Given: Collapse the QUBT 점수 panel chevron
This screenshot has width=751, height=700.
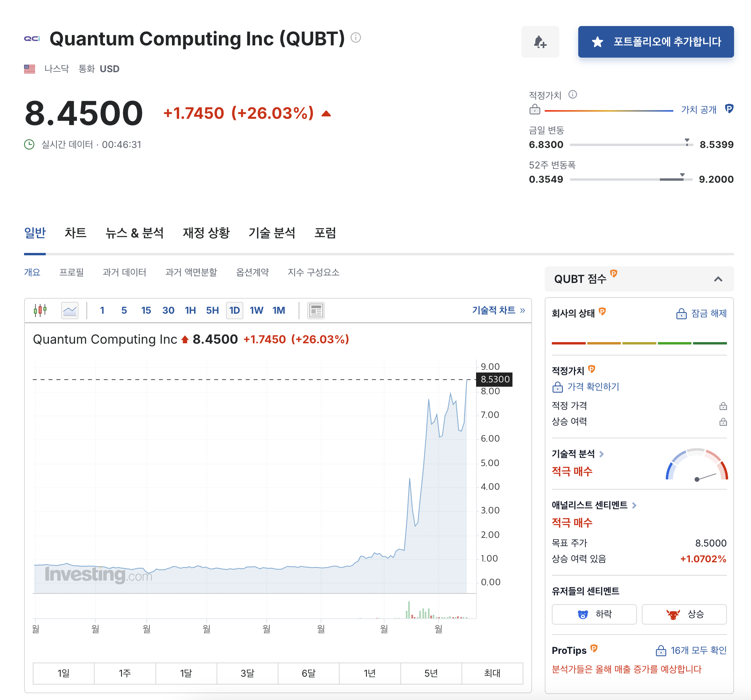Looking at the screenshot, I should (x=718, y=279).
